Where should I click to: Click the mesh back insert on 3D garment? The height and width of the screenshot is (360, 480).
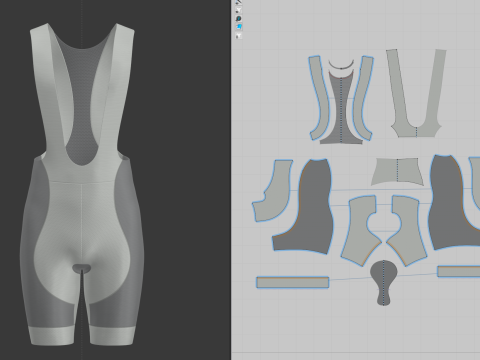pos(82,100)
